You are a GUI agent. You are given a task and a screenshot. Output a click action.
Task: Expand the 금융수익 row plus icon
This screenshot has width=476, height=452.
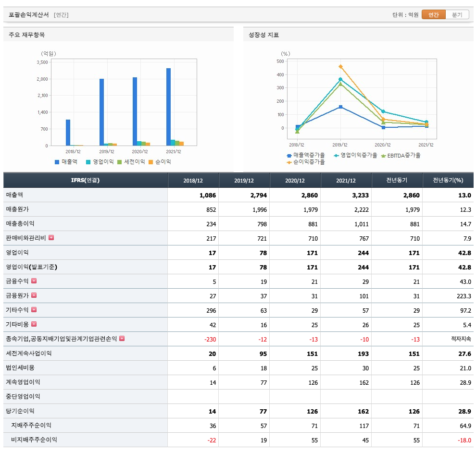pos(34,281)
